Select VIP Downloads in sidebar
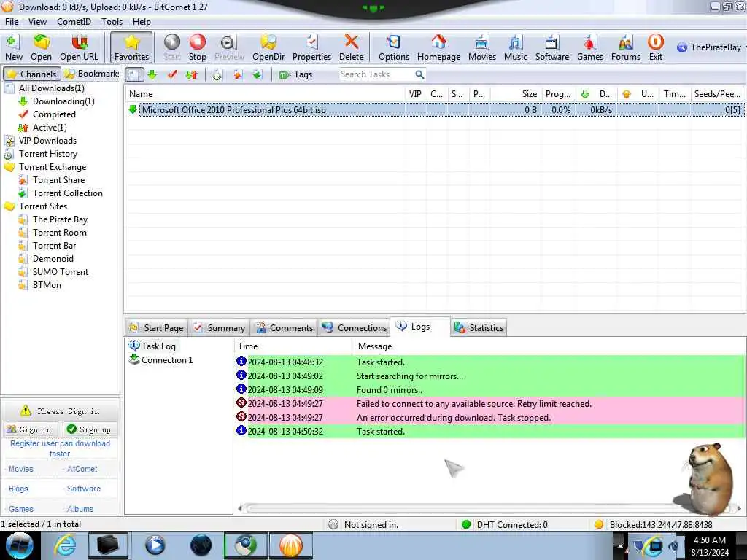747x560 pixels. (x=47, y=141)
